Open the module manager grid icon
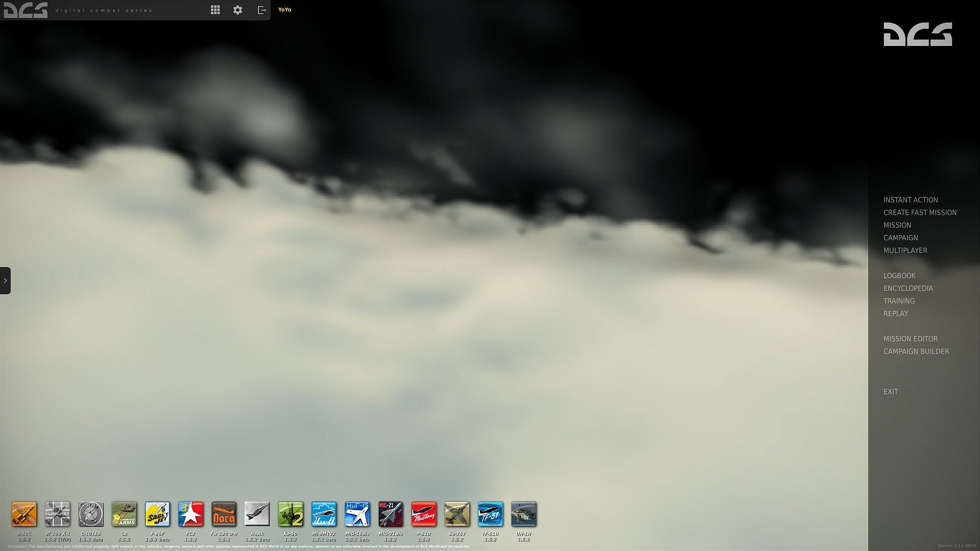980x551 pixels. [215, 10]
